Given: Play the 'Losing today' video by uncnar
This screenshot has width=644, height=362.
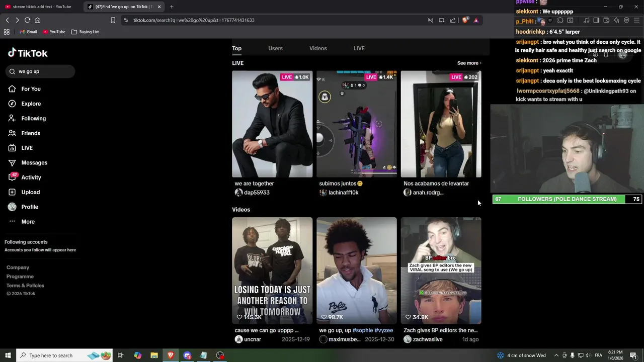Looking at the screenshot, I should [x=272, y=270].
